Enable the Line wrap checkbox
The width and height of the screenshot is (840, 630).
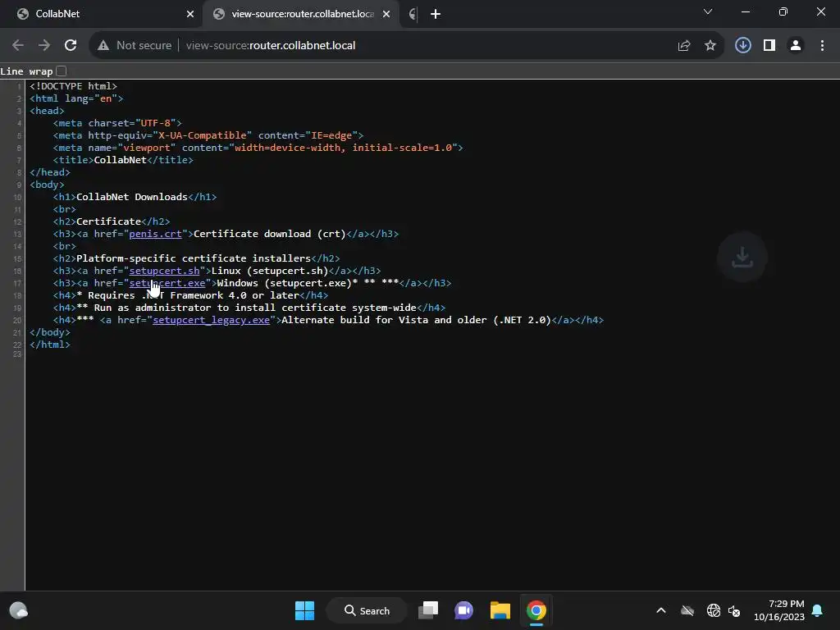pos(61,71)
